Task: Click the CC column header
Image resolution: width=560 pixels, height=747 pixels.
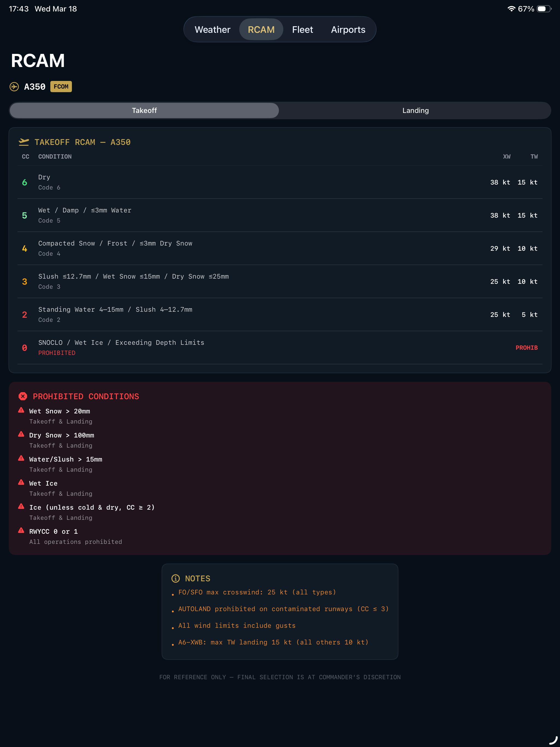Action: point(25,157)
